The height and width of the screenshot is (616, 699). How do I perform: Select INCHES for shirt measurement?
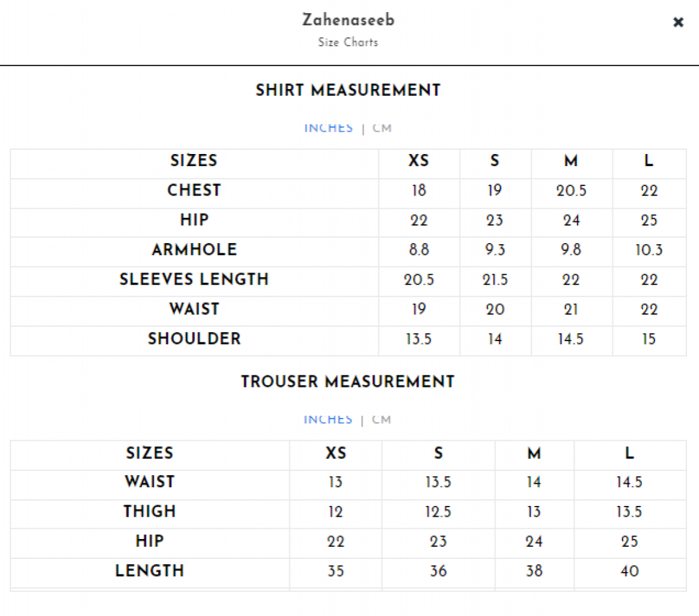pos(328,128)
